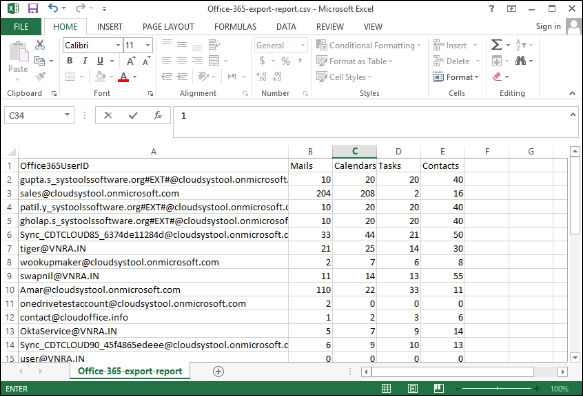Image resolution: width=583 pixels, height=396 pixels.
Task: Switch to the PAGE LAYOUT tab
Action: [168, 27]
